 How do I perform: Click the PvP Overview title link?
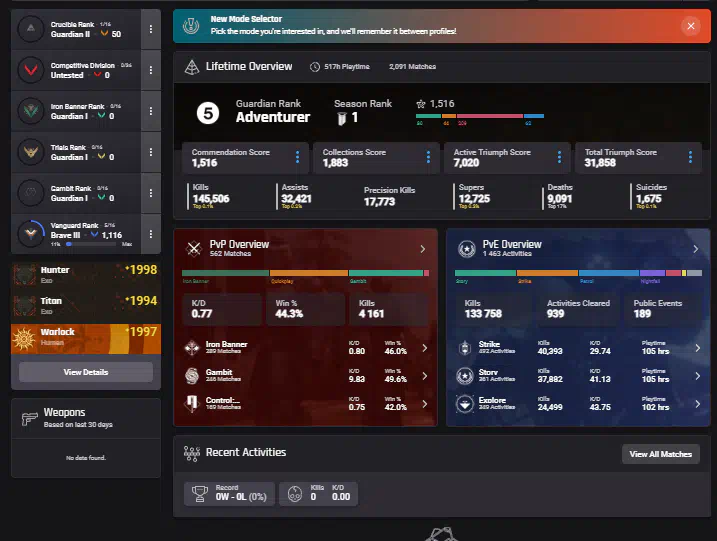click(239, 244)
